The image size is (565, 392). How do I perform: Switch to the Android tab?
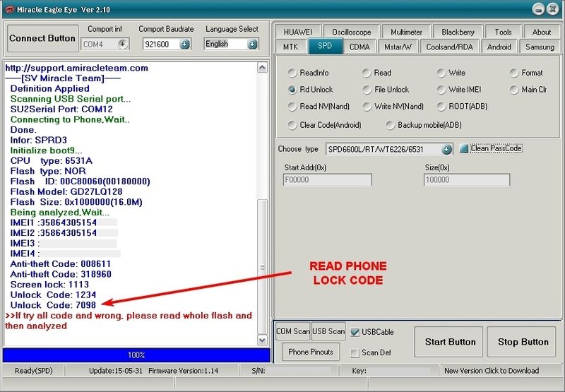click(x=499, y=47)
